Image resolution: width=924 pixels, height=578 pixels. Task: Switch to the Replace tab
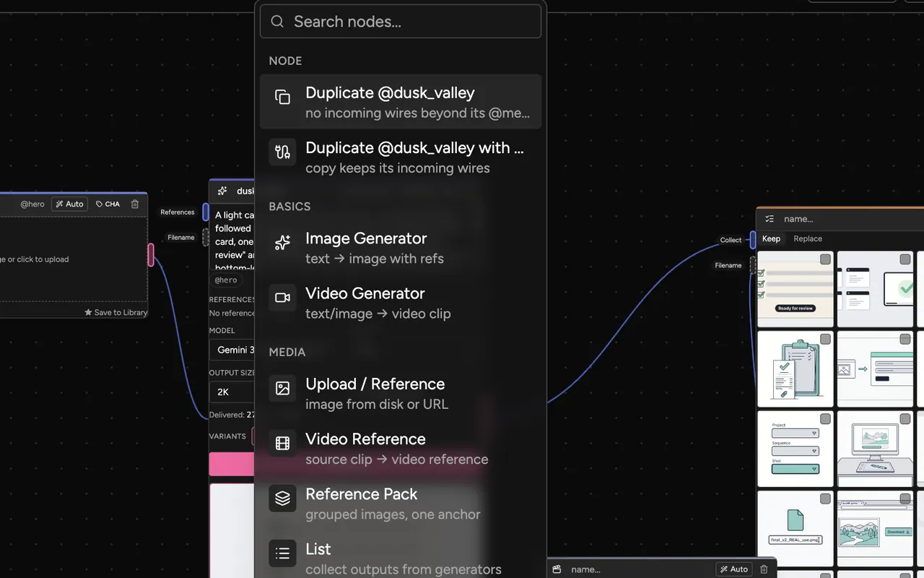[x=808, y=238]
